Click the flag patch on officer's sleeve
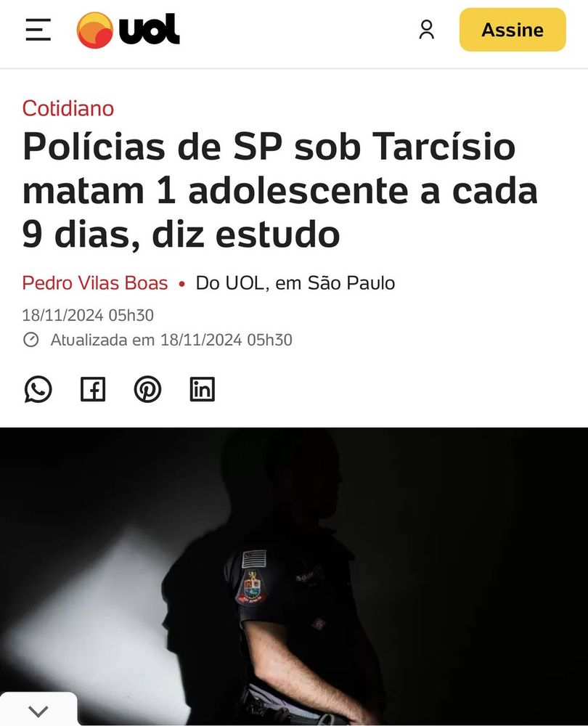 (x=254, y=559)
